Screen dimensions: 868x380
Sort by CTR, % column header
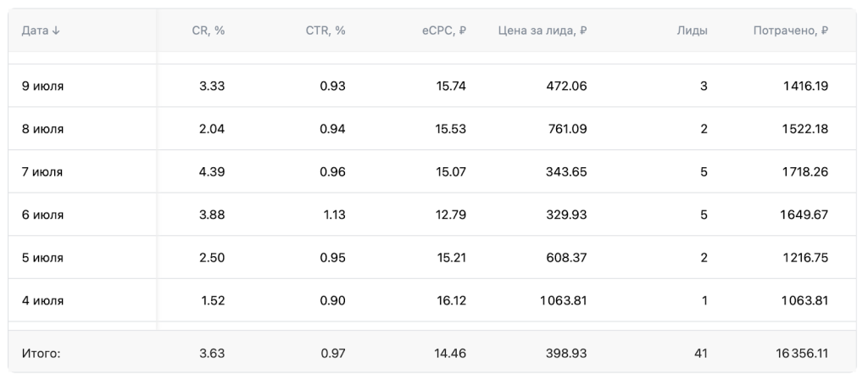[325, 31]
